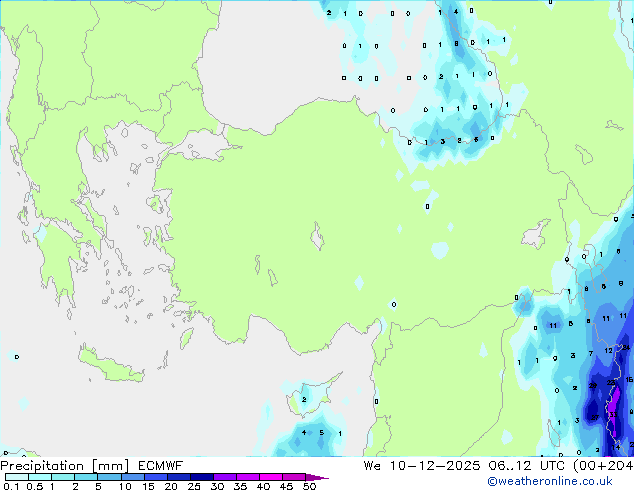Click the 'We 10-12-2025' date text
634x490 pixels.
422,466
